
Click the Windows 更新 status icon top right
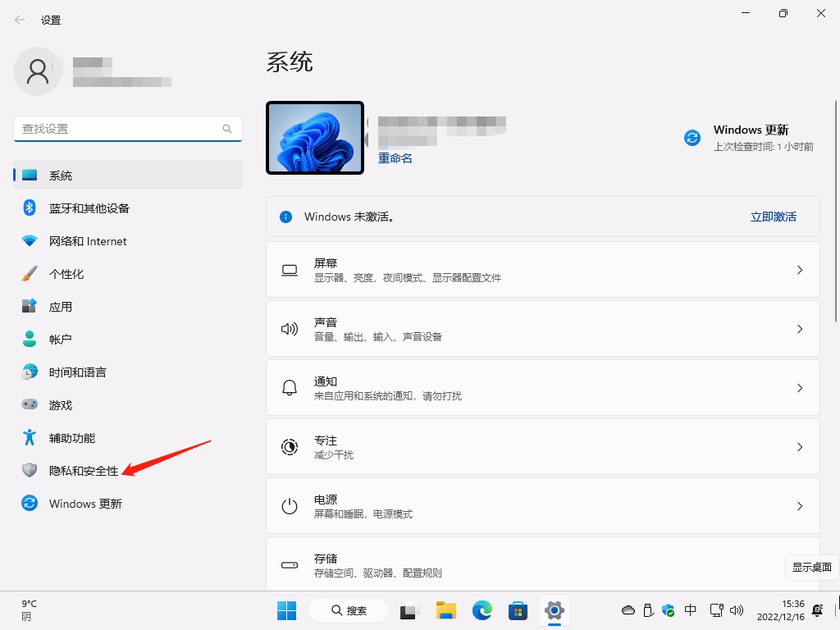point(692,138)
